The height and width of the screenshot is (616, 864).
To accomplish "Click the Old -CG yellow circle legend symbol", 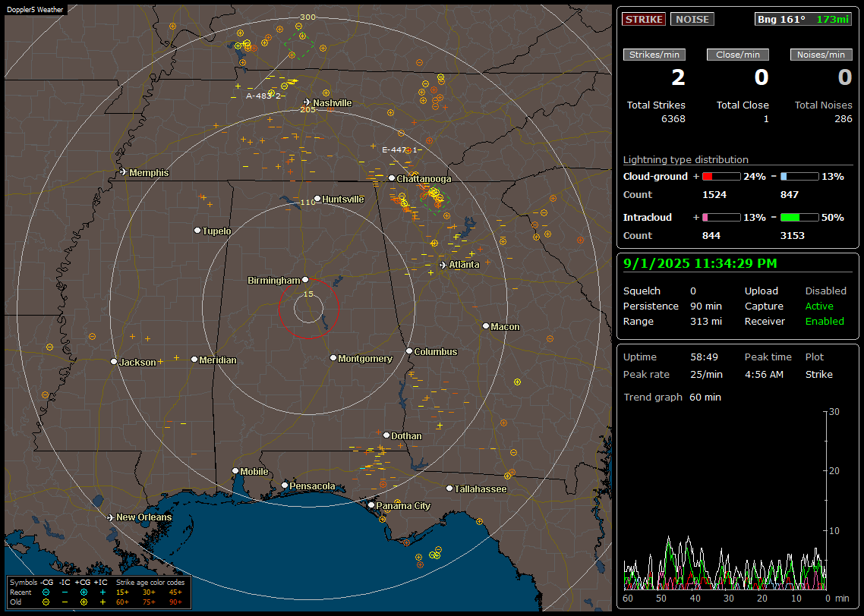I will tap(46, 602).
